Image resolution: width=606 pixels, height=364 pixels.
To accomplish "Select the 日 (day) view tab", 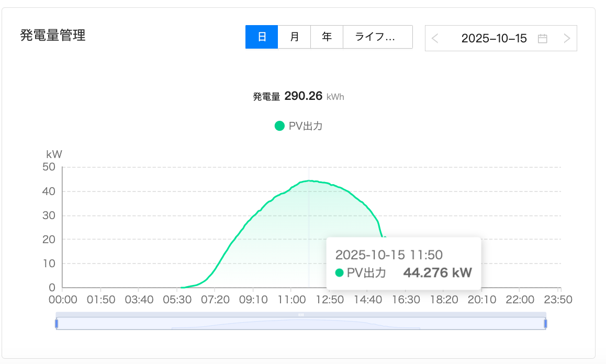I will (262, 37).
